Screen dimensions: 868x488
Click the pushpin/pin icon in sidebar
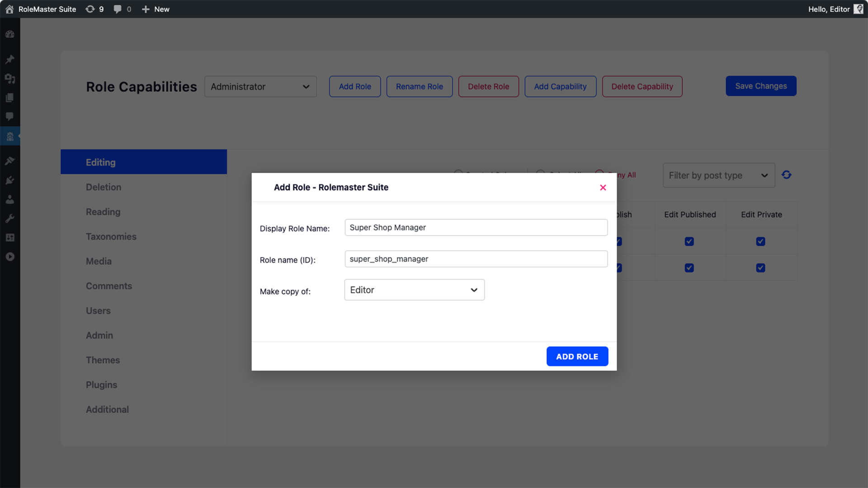[x=9, y=59]
